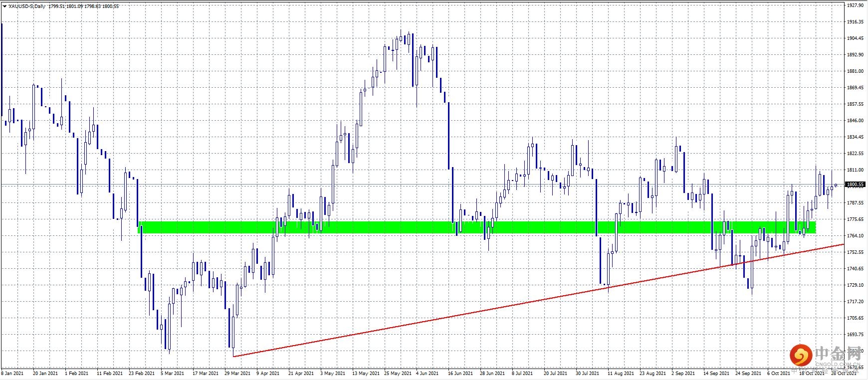
Task: Click the 1881.00 price scale label
Action: point(855,71)
